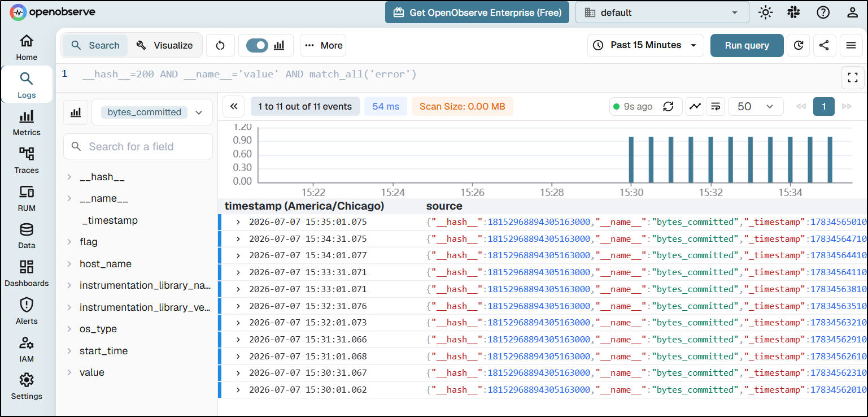The height and width of the screenshot is (417, 868).
Task: Click the OpenObserve logo
Action: 53,12
